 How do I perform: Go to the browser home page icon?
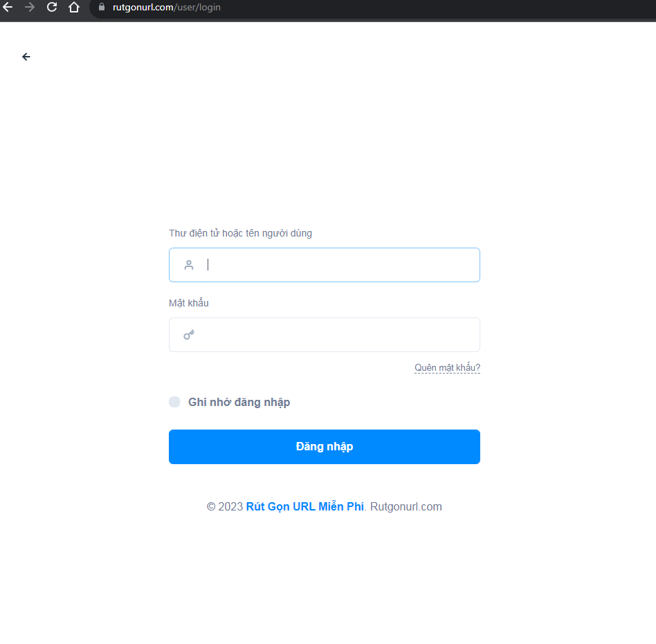coord(74,8)
